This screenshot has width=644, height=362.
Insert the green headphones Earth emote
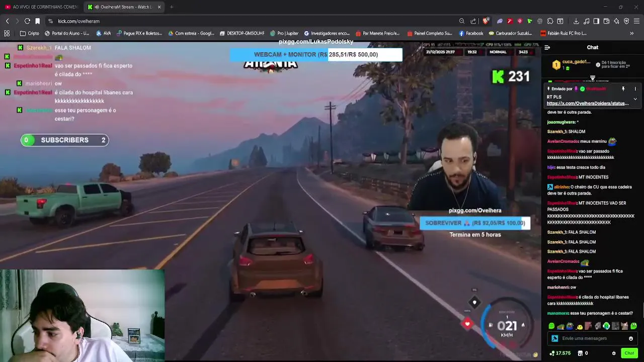click(x=606, y=326)
